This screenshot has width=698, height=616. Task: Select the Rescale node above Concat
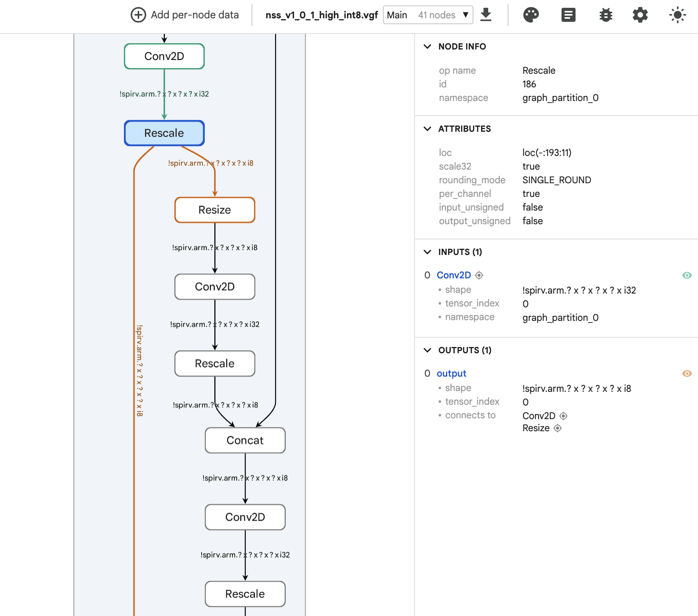(x=214, y=364)
